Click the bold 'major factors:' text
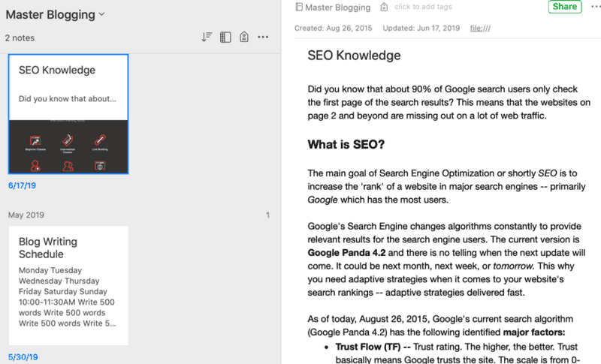601x364 pixels. click(534, 332)
